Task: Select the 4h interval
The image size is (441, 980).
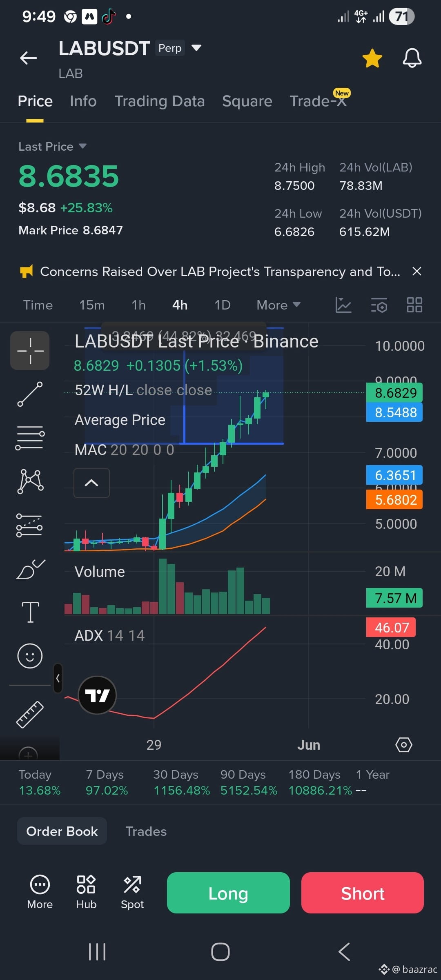Action: (180, 305)
